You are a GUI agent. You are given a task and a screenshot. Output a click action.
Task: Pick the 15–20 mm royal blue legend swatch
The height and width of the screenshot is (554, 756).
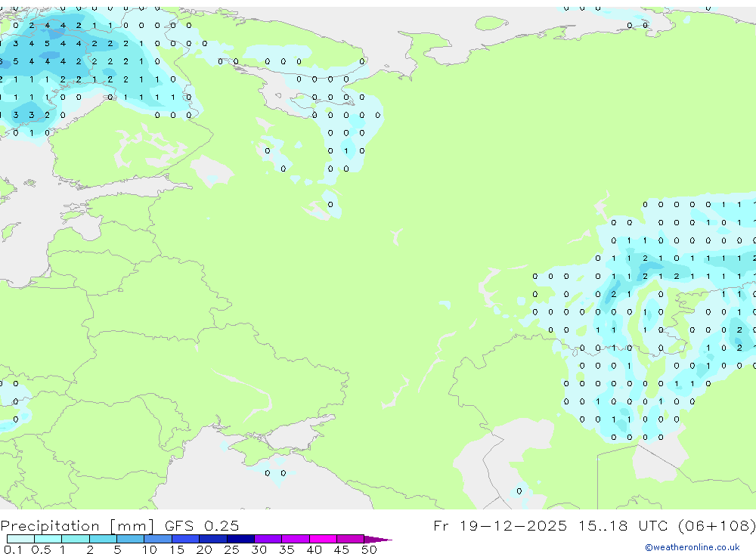click(x=186, y=539)
